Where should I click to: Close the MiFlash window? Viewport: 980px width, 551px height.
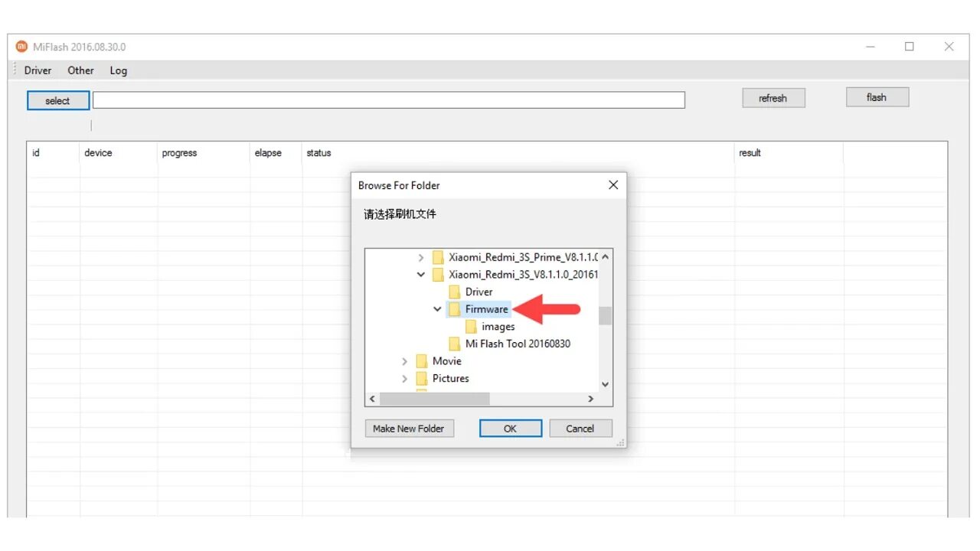pyautogui.click(x=949, y=47)
